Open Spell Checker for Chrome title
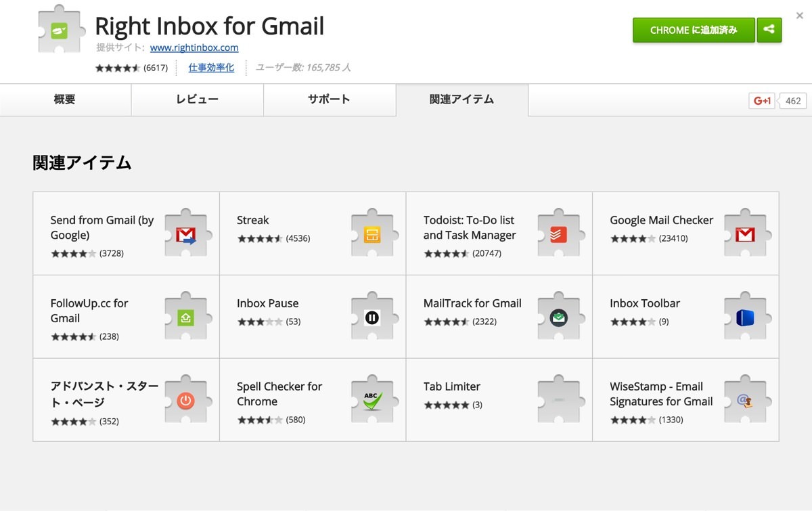This screenshot has width=812, height=511. (x=279, y=394)
